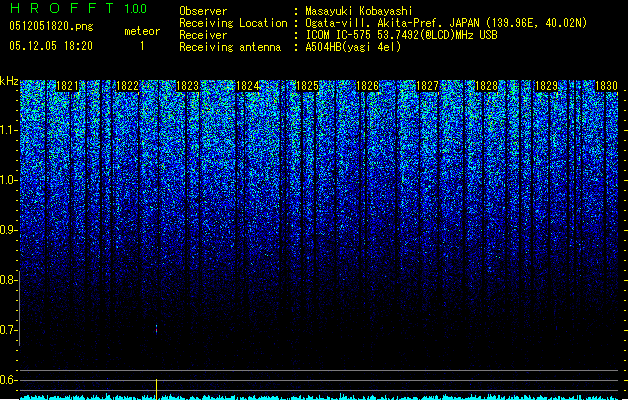Click the 1825 time marker
Screen dimensions: 629x400
pyautogui.click(x=307, y=86)
